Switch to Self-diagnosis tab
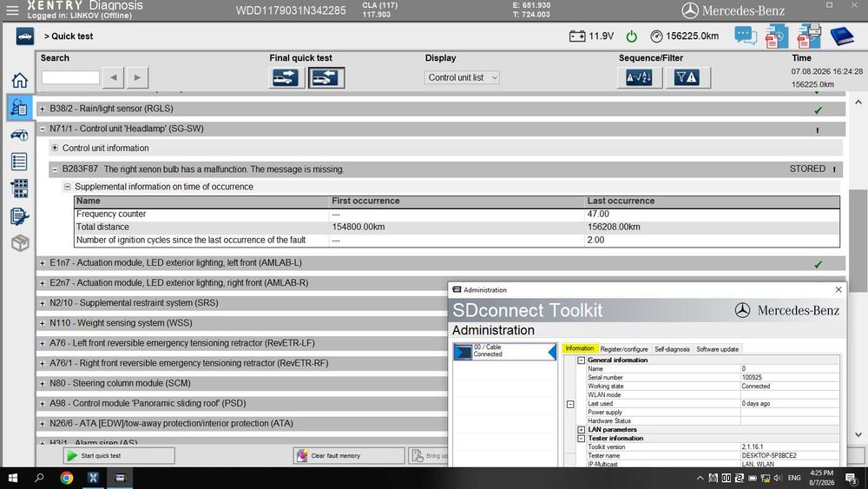 [672, 349]
